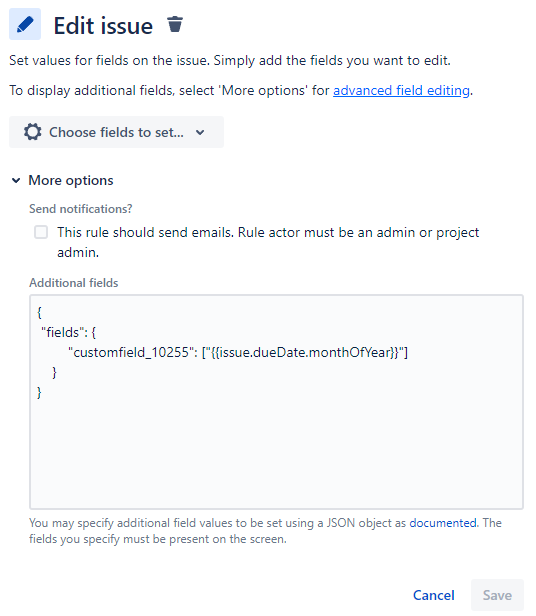536x616 pixels.
Task: Click the blue pencil Edit issue icon
Action: tap(25, 24)
